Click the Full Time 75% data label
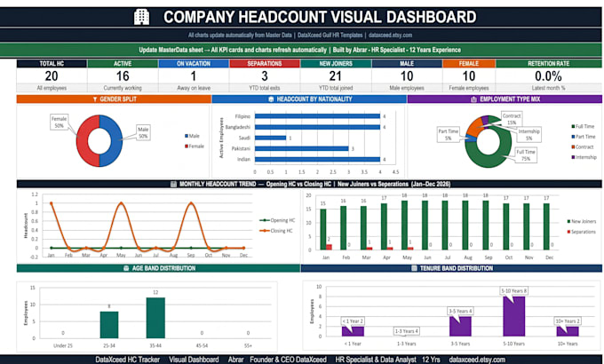604x364 pixels. (x=526, y=155)
